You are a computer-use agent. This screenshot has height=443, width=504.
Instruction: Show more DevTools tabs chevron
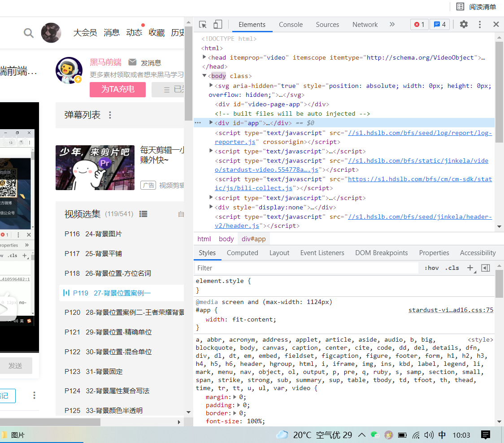click(x=392, y=24)
